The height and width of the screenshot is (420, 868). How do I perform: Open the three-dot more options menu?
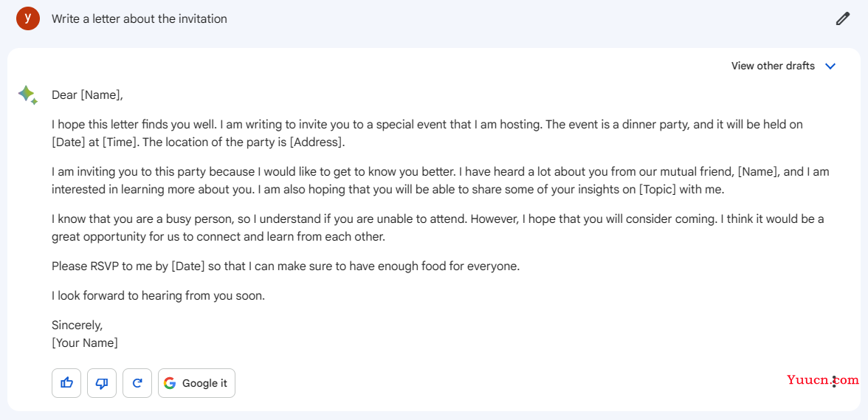(x=834, y=381)
